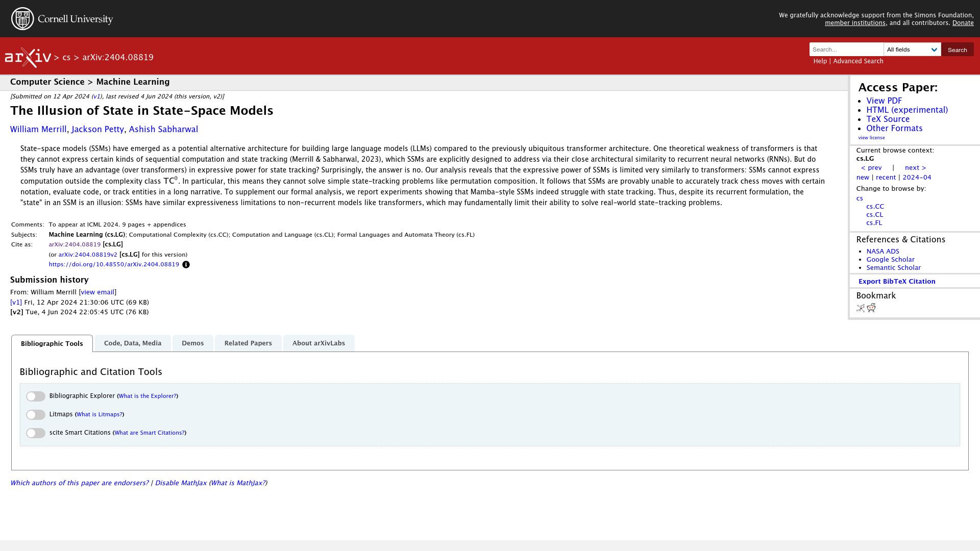The height and width of the screenshot is (551, 980).
Task: Enable the Litmaps toggle
Action: pos(36,415)
